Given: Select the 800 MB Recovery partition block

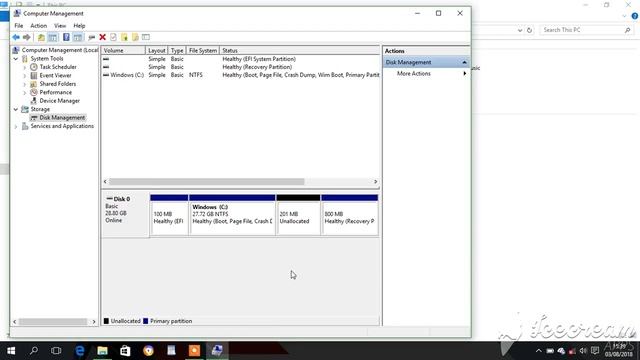Looking at the screenshot, I should pyautogui.click(x=349, y=215).
